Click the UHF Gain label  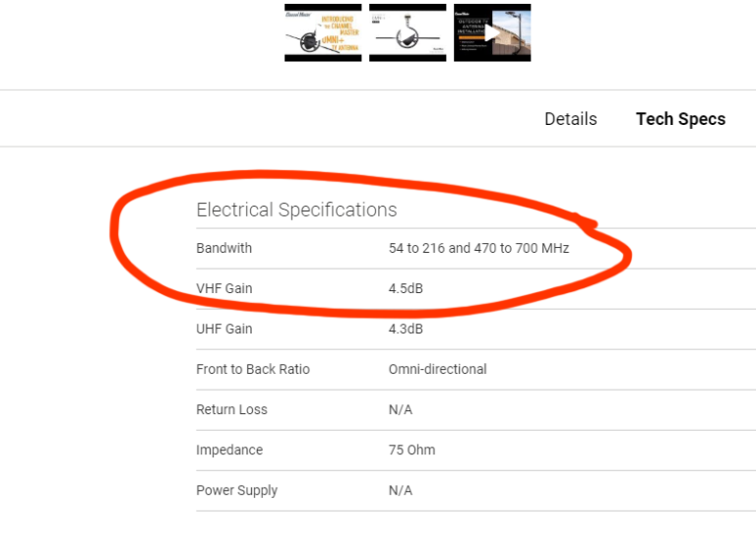tap(223, 329)
